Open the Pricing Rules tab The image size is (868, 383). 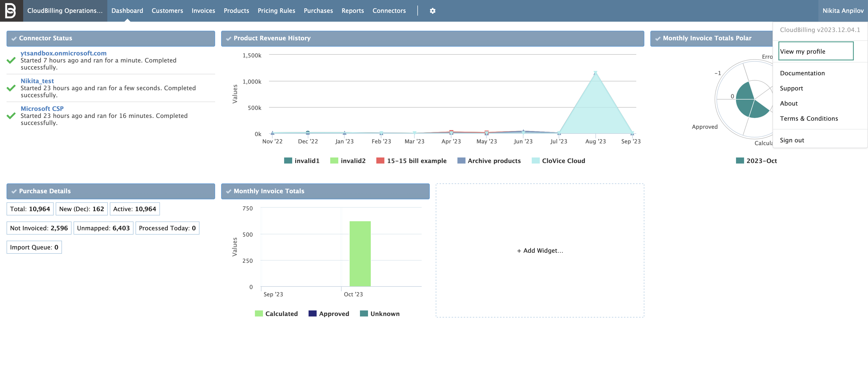pos(276,10)
